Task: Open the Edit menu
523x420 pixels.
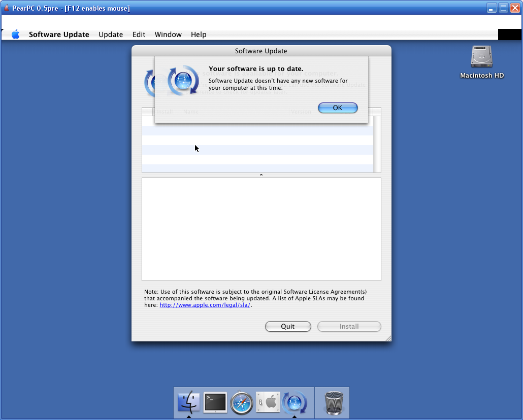Action: pyautogui.click(x=139, y=34)
